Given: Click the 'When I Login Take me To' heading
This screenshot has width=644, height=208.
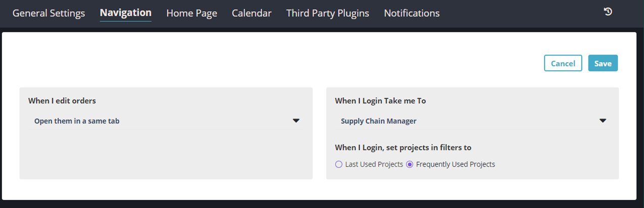Looking at the screenshot, I should coord(380,101).
